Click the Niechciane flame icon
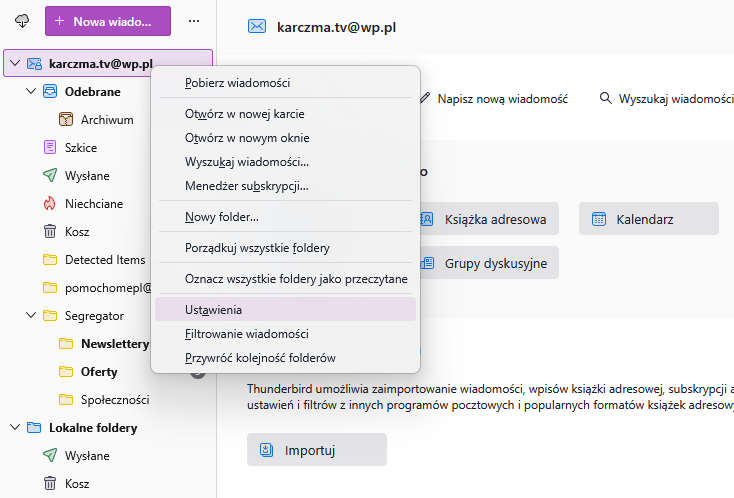 click(x=50, y=204)
